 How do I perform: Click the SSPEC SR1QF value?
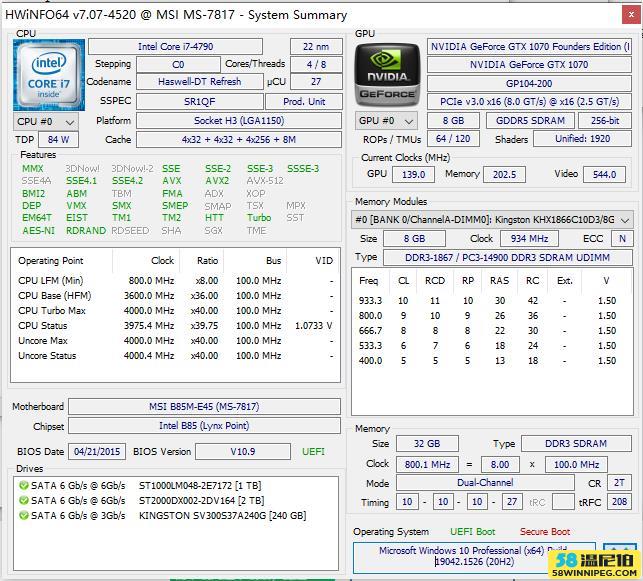pos(199,101)
